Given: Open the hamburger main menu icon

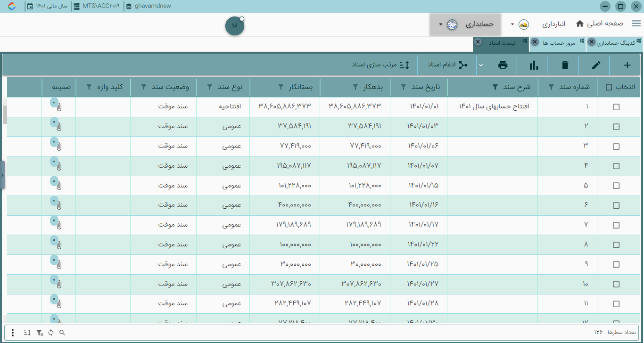Looking at the screenshot, I should (636, 24).
